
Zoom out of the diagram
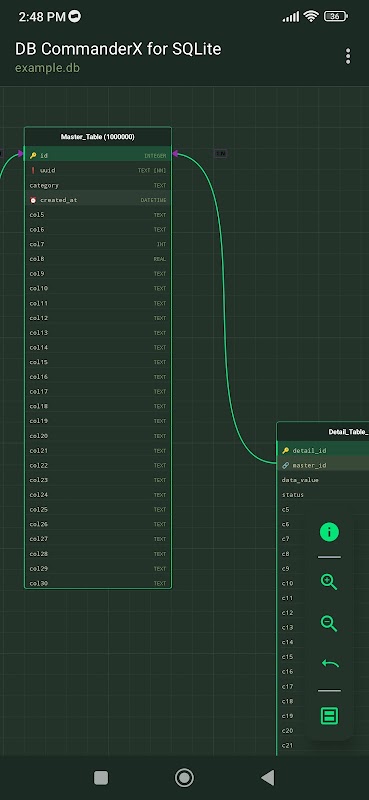coord(329,623)
